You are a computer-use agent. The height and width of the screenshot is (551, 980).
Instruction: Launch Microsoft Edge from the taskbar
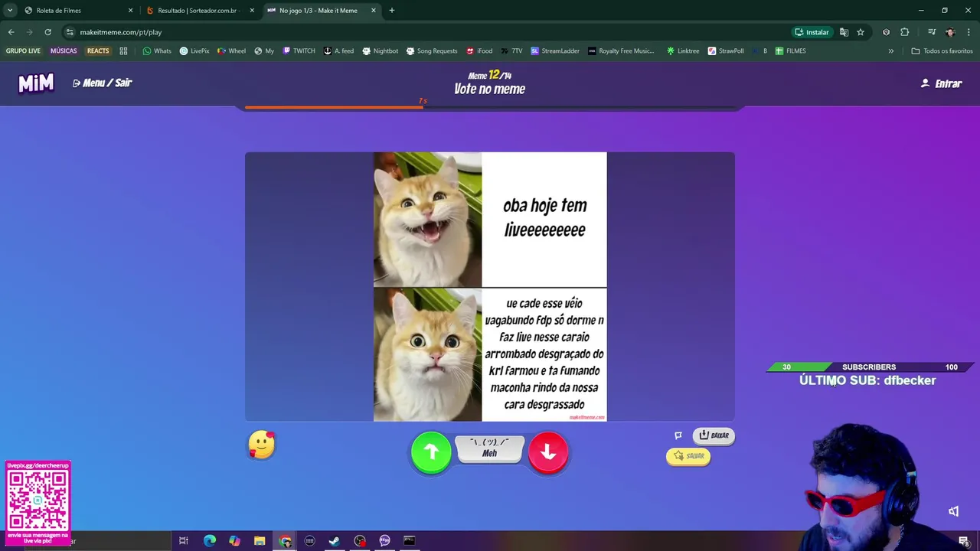tap(209, 541)
